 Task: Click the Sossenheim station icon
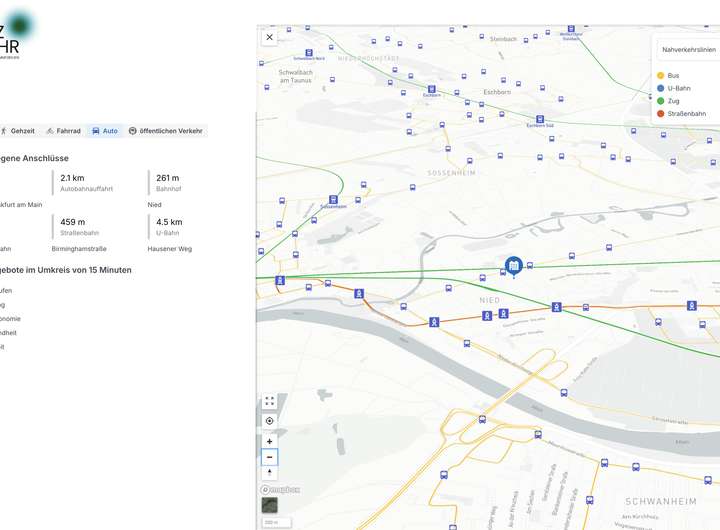click(333, 200)
